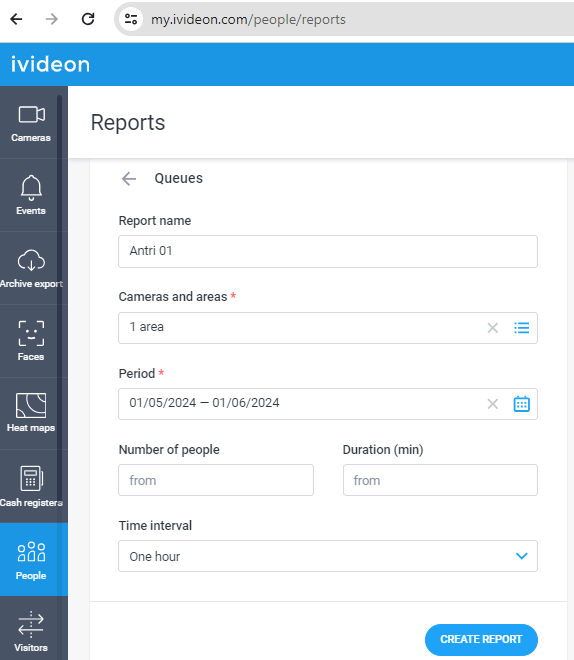Focus the Duration from field

440,480
